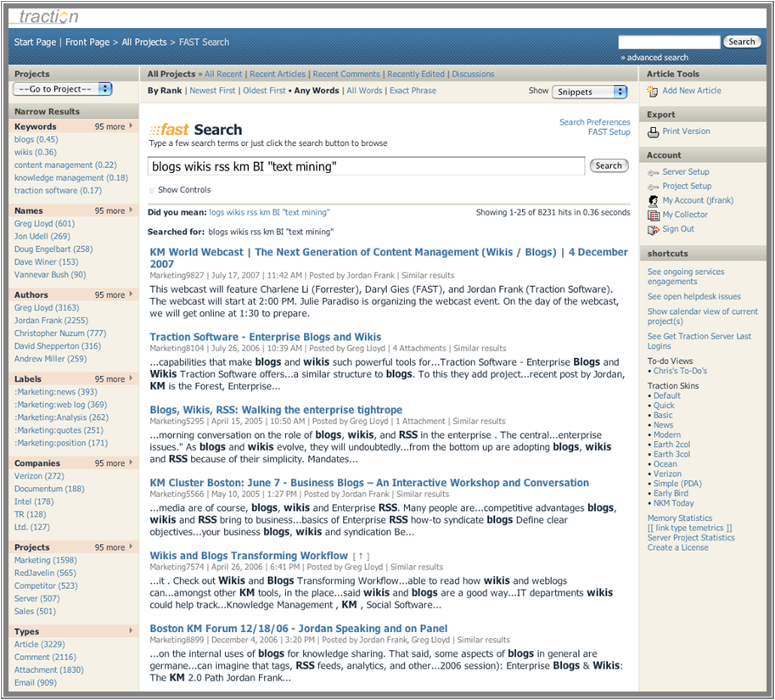Sort results by Newest First
Viewport: 775px width, 700px height.
212,91
